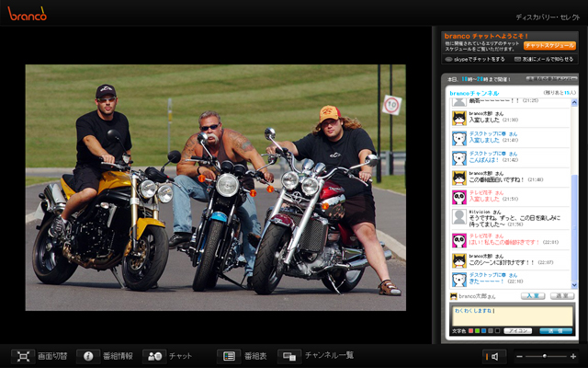This screenshot has width=588, height=368.
Task: Click the volume plus icon
Action: (572, 356)
